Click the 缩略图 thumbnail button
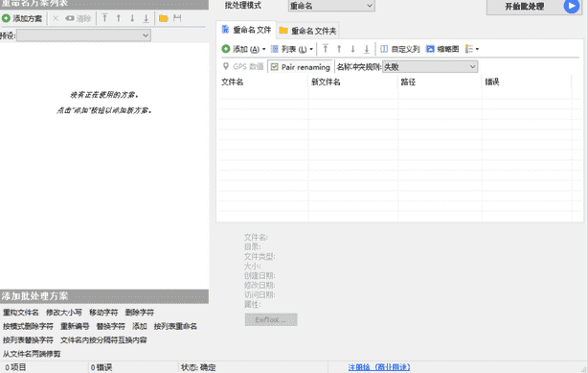This screenshot has height=373, width=588. [442, 49]
